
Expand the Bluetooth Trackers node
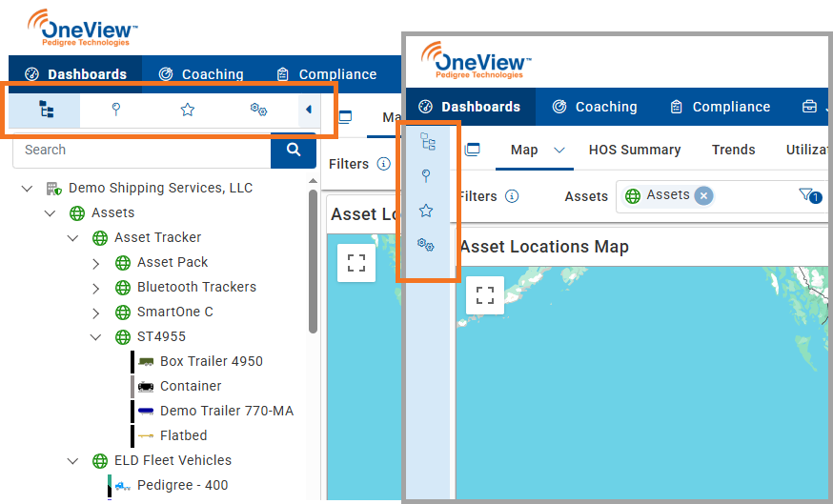pyautogui.click(x=95, y=288)
